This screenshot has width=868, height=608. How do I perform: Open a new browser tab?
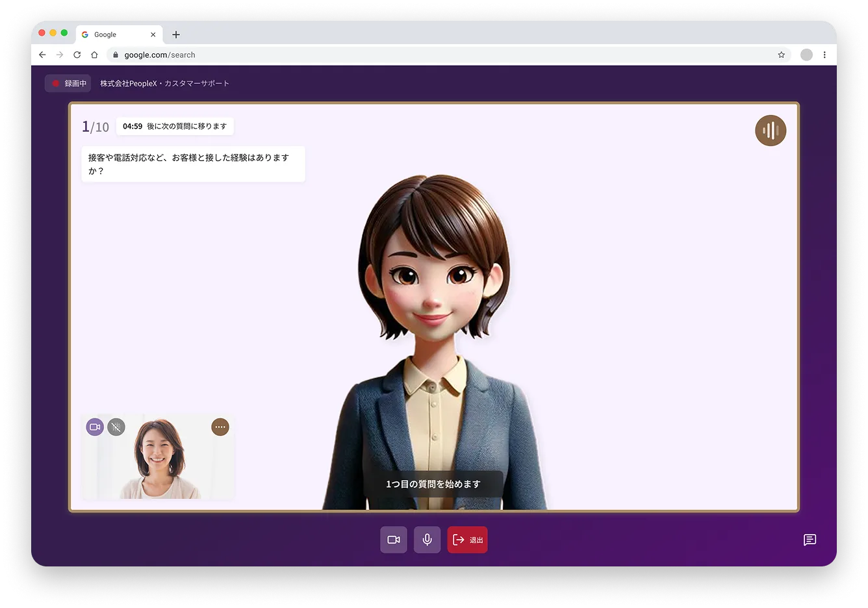click(x=176, y=34)
